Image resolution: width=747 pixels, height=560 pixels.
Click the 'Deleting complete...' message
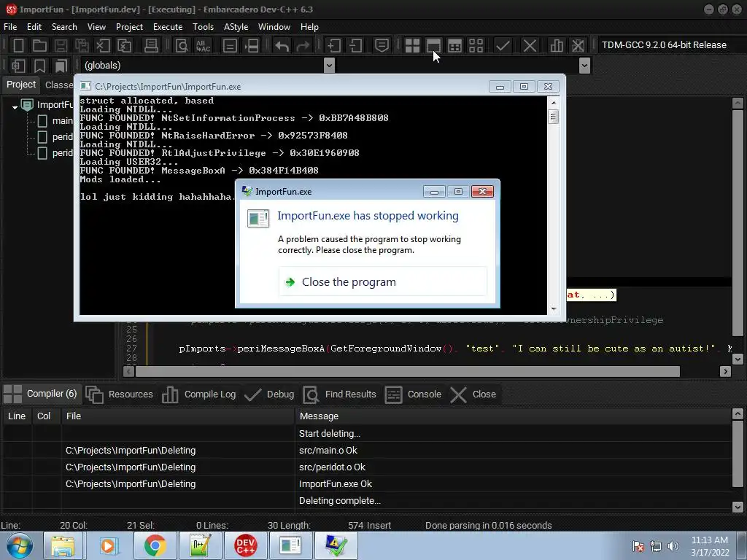click(x=340, y=501)
